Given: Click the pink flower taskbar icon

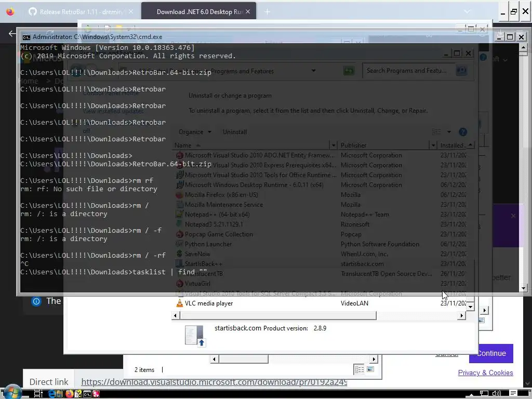Looking at the screenshot, I should 96,394.
